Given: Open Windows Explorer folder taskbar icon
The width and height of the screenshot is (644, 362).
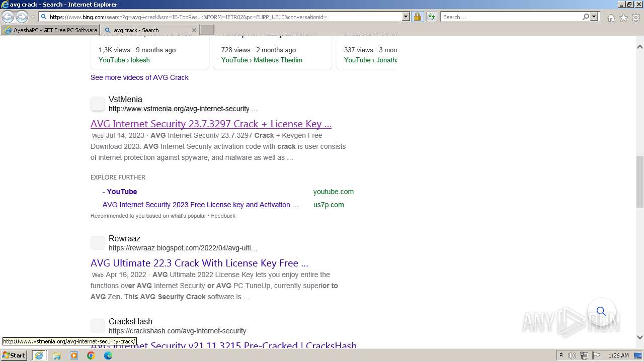Looking at the screenshot, I should (57, 355).
